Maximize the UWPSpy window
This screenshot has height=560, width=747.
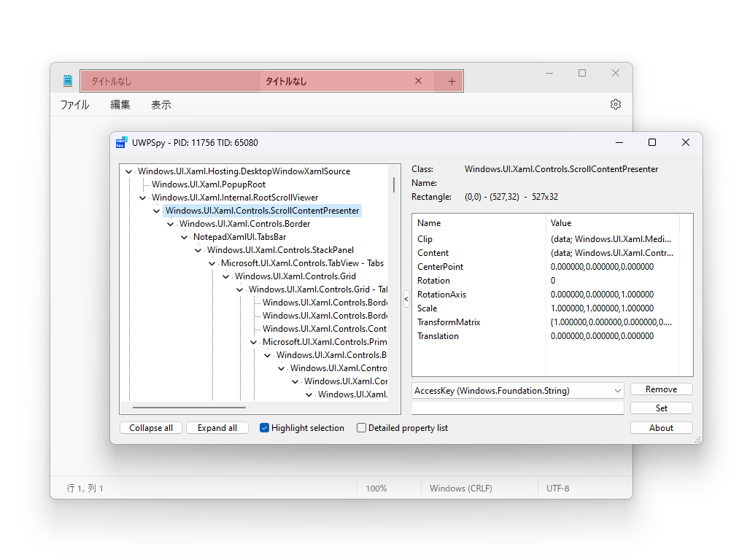[652, 142]
